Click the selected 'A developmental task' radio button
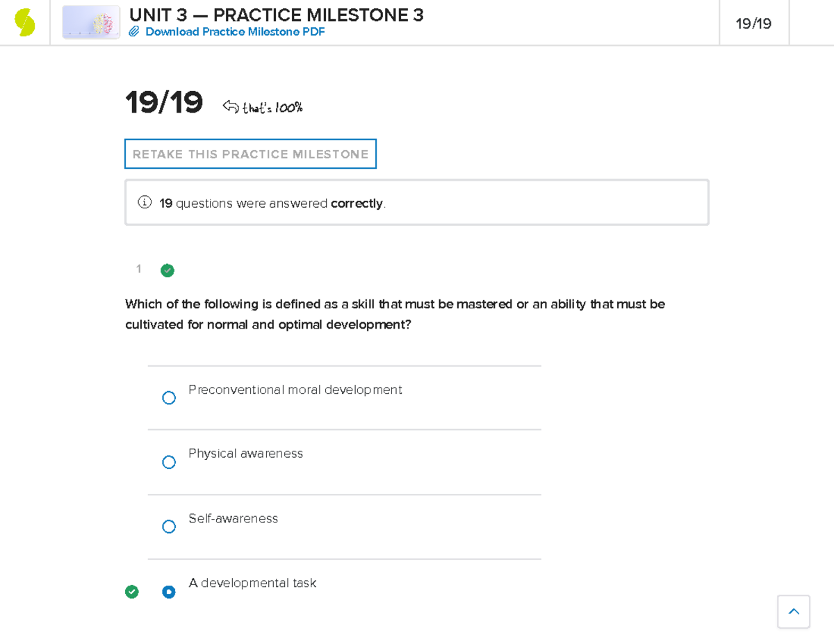 (169, 591)
